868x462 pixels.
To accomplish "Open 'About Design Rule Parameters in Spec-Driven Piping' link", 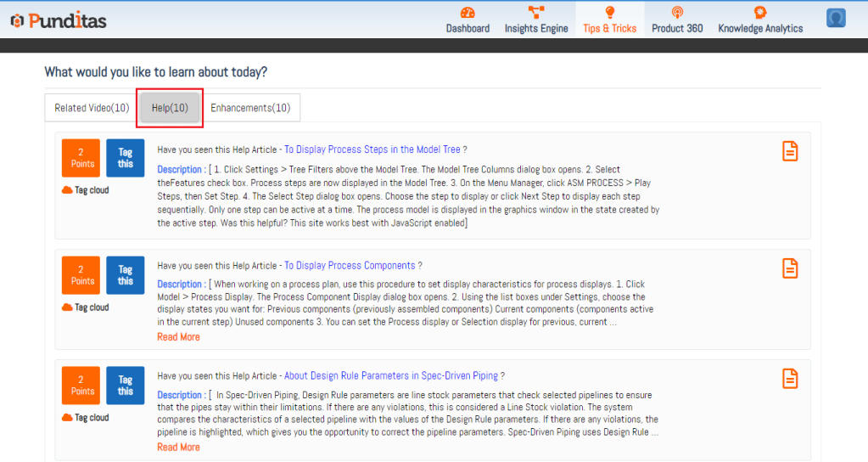I will (391, 376).
